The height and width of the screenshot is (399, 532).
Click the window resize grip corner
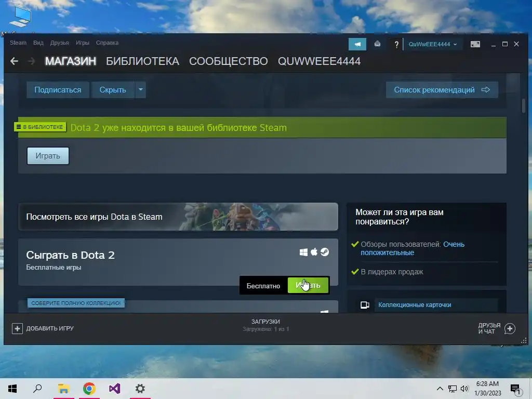click(524, 341)
